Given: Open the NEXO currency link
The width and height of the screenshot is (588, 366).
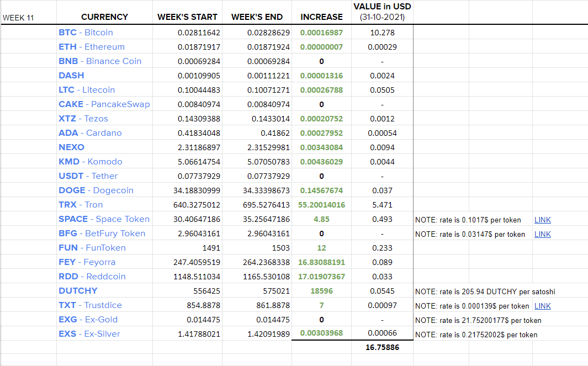Looking at the screenshot, I should [x=71, y=147].
